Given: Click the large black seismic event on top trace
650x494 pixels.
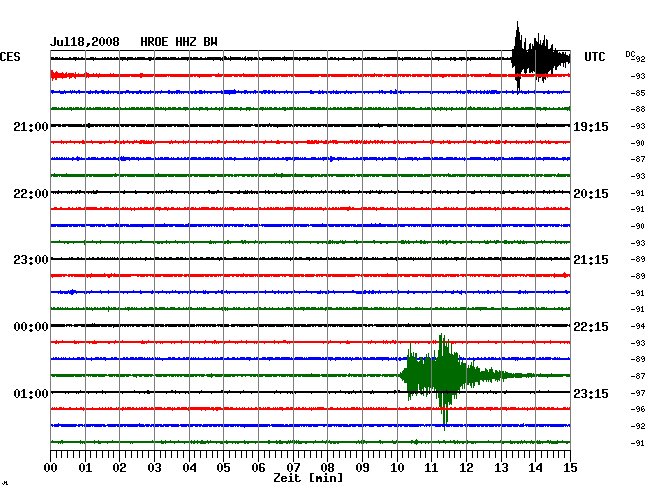Looking at the screenshot, I should coord(540,58).
